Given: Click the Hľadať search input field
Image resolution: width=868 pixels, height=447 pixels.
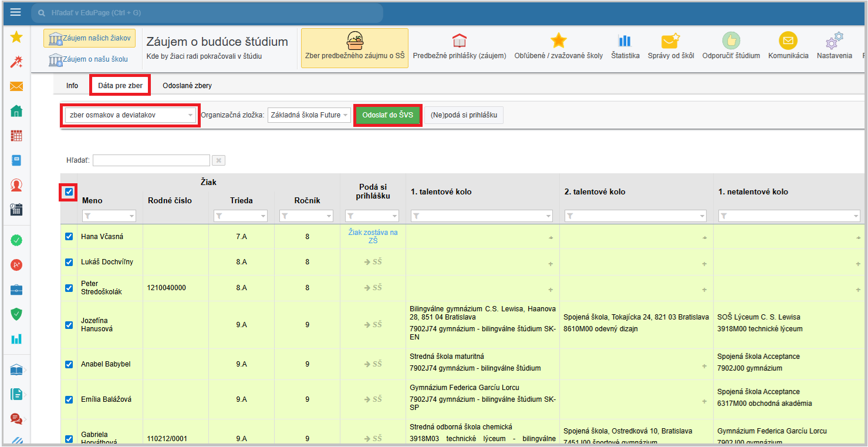Looking at the screenshot, I should pyautogui.click(x=151, y=160).
